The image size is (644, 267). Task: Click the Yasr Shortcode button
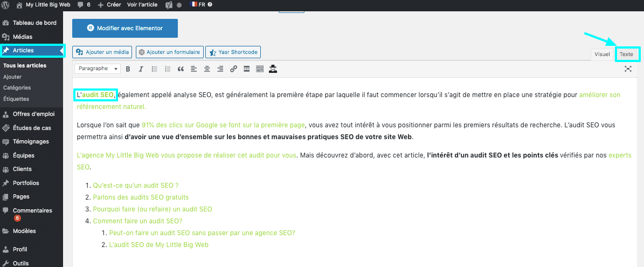pos(233,52)
